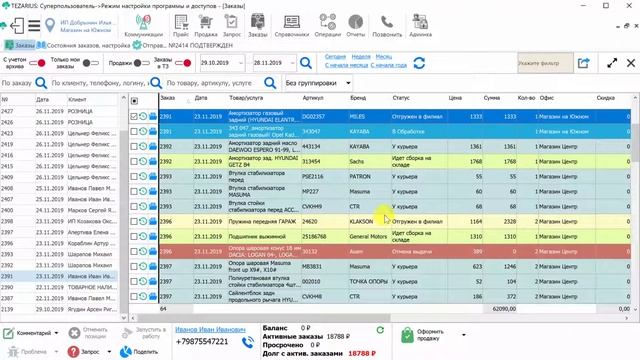640x360 pixels.
Task: Open Справочники reference books
Action: coord(291,26)
